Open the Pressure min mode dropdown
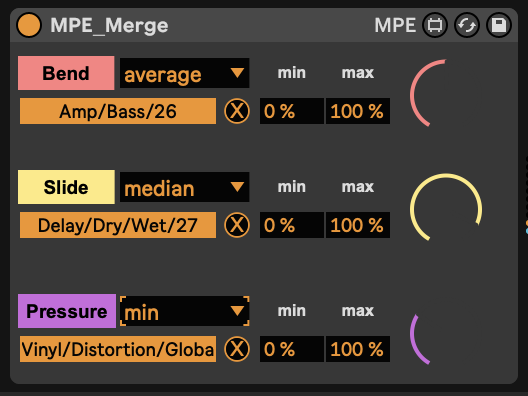The image size is (528, 396). pyautogui.click(x=185, y=311)
